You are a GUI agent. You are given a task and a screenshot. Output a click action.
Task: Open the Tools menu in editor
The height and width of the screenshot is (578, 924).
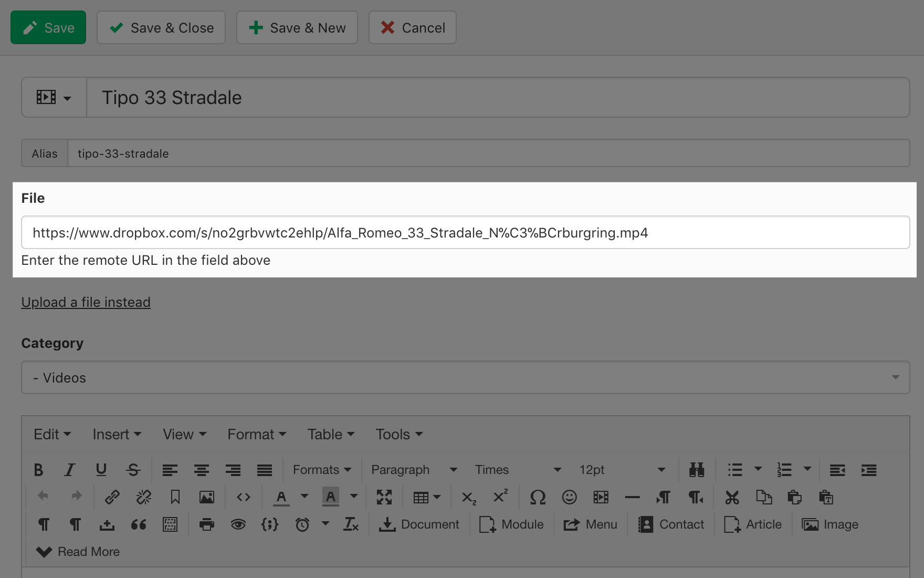coord(398,435)
